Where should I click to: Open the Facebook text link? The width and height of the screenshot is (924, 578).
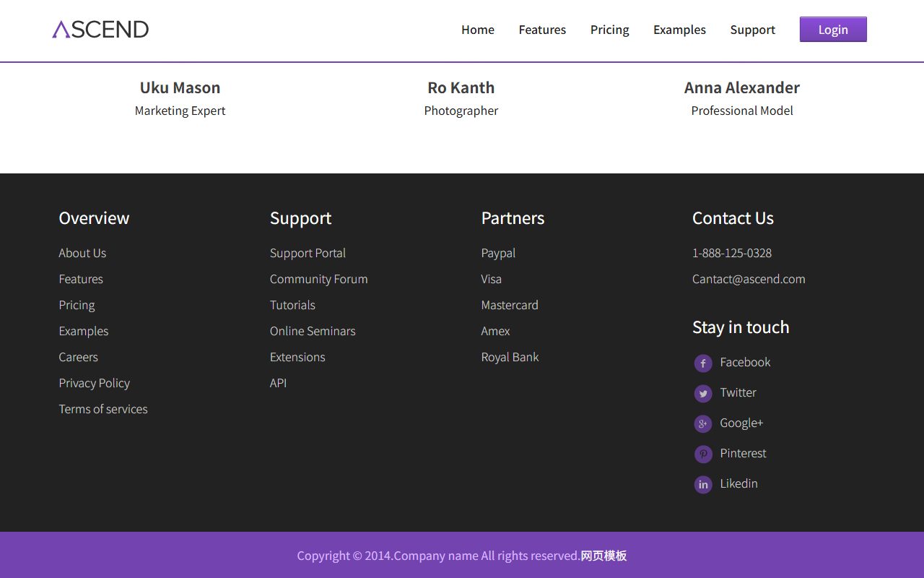745,362
